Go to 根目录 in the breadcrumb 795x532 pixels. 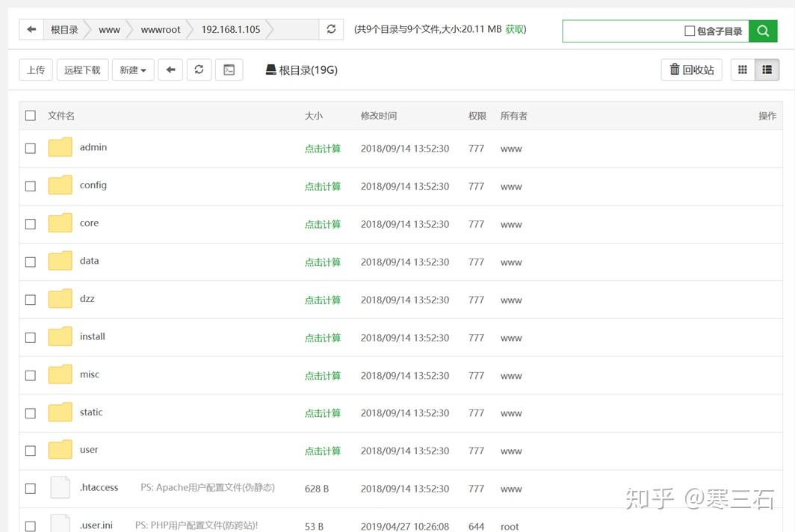tap(64, 29)
